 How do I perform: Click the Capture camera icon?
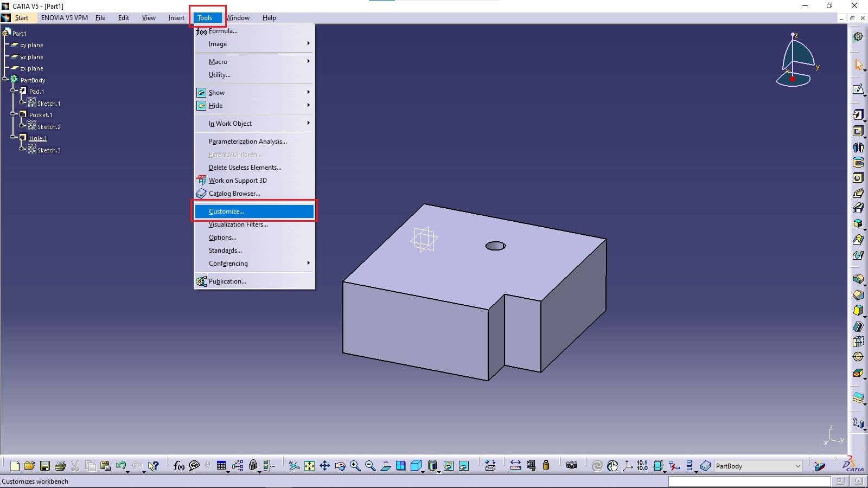click(571, 466)
